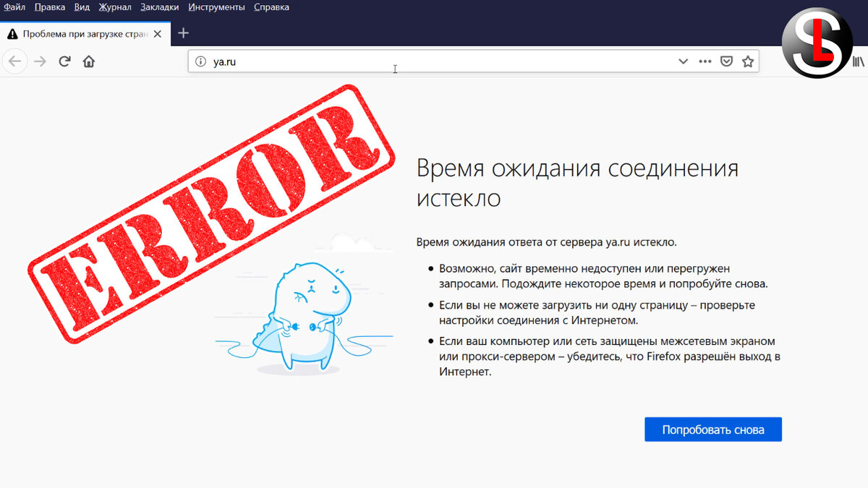Open the Инструменты menu
This screenshot has height=488, width=868.
pos(216,7)
